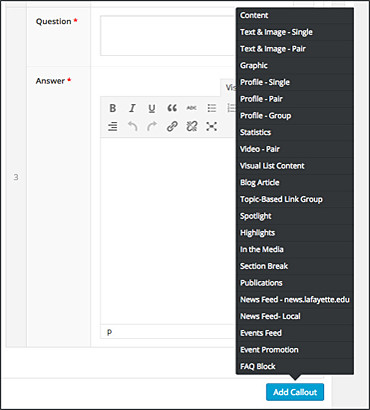Select Visual List Content callout
Image resolution: width=370 pixels, height=410 pixels.
tap(295, 166)
